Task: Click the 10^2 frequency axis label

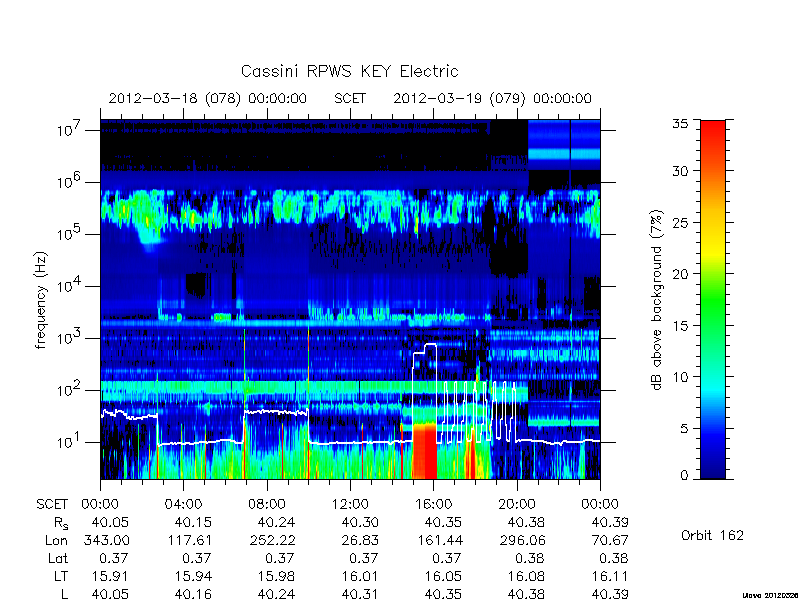Action: [71, 389]
